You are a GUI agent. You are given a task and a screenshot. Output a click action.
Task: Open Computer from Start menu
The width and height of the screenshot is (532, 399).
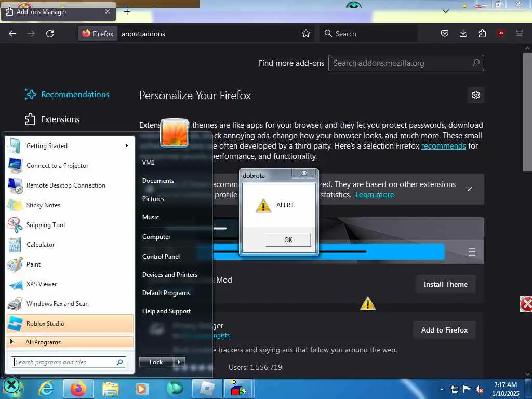point(156,237)
